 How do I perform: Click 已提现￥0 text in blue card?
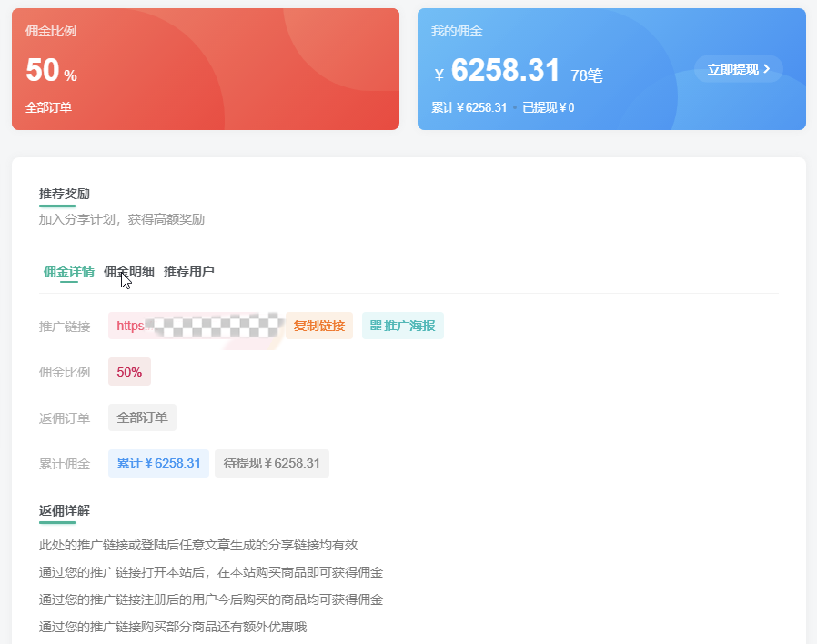(548, 107)
